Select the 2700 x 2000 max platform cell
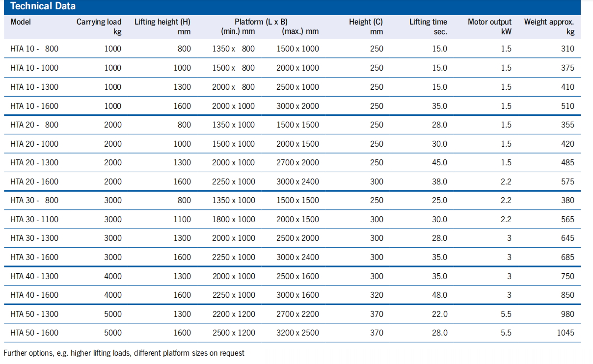 click(x=297, y=162)
